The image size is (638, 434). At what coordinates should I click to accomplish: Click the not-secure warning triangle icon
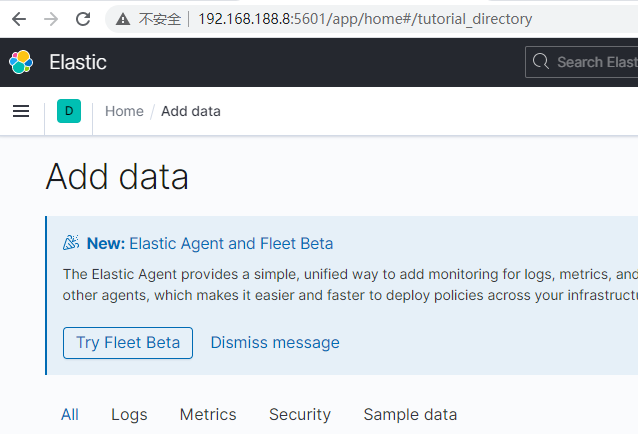123,19
